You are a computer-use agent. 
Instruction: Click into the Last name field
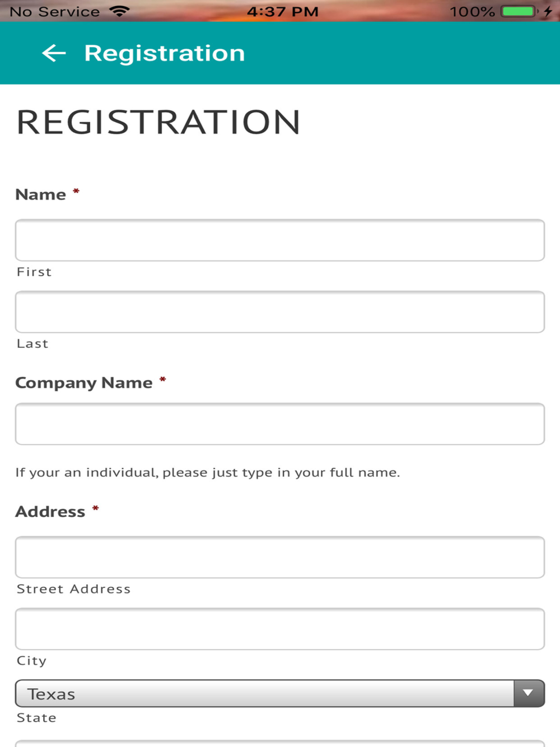[x=280, y=312]
